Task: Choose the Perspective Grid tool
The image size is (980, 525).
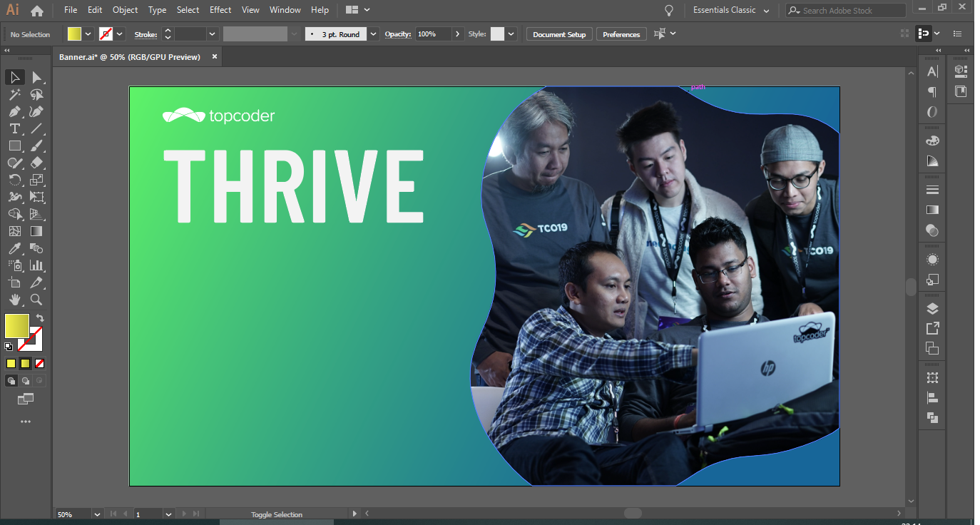Action: pos(37,214)
